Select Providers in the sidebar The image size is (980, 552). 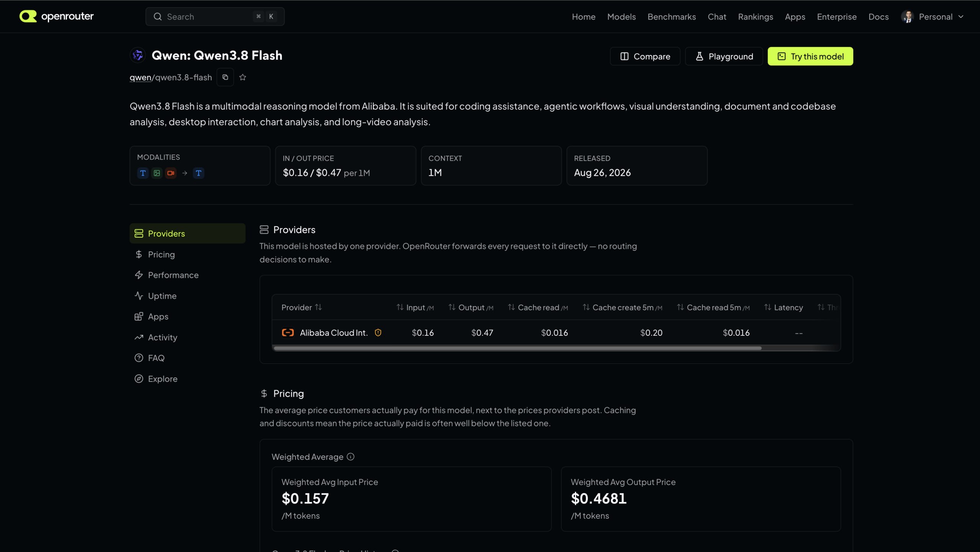[188, 234]
